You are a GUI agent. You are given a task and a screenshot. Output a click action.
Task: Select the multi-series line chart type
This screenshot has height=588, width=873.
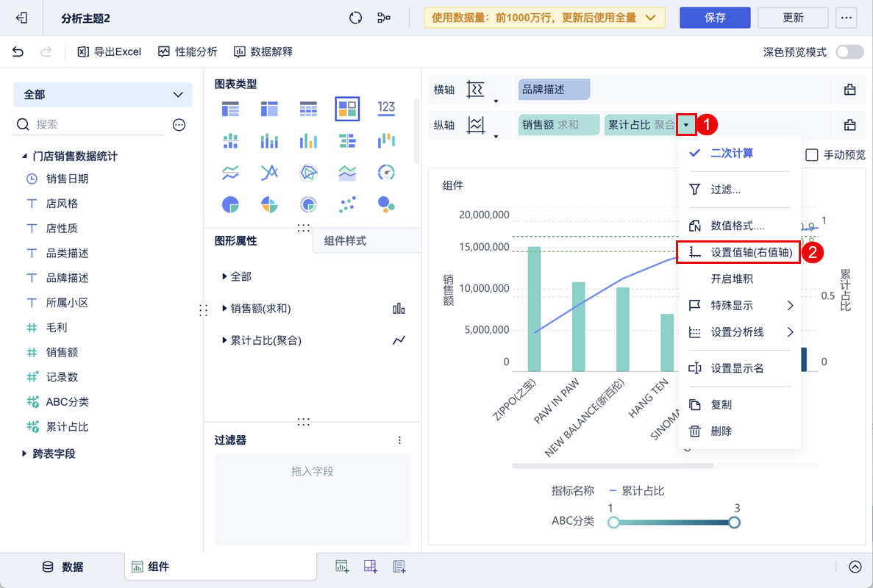pyautogui.click(x=269, y=173)
